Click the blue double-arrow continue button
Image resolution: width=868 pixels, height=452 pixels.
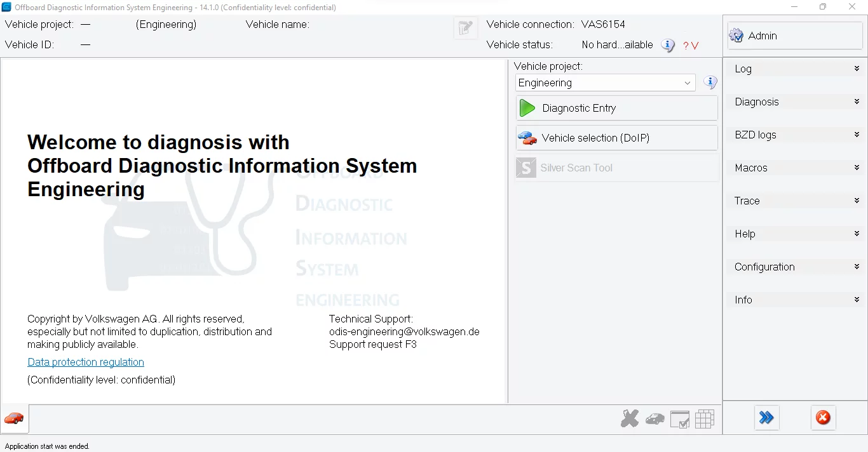766,418
